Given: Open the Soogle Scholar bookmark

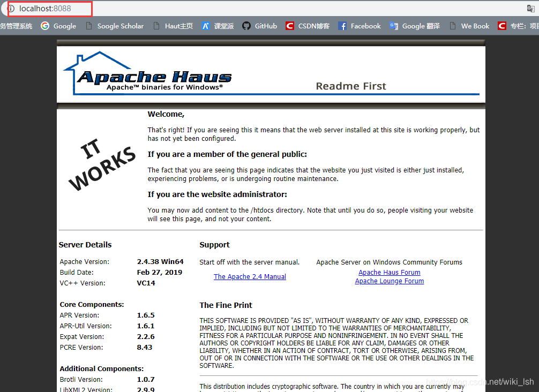Looking at the screenshot, I should coord(115,26).
